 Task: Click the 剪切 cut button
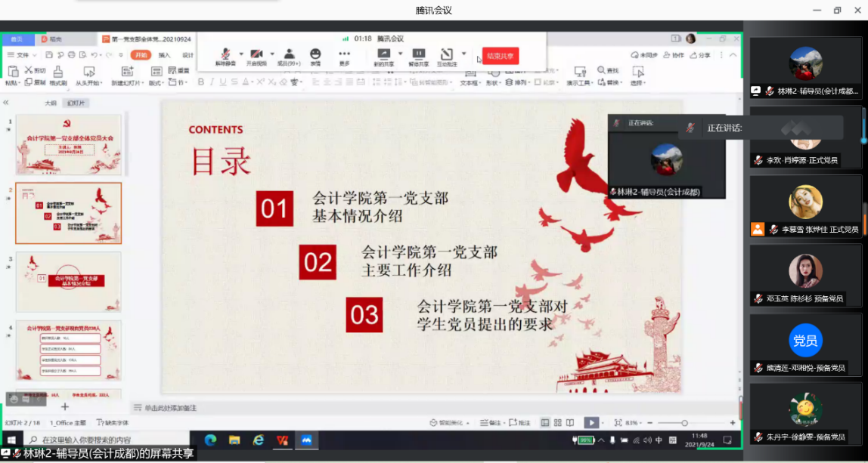[35, 71]
